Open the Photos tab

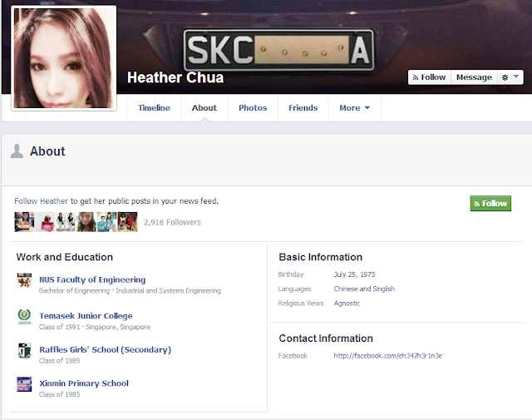tap(253, 108)
